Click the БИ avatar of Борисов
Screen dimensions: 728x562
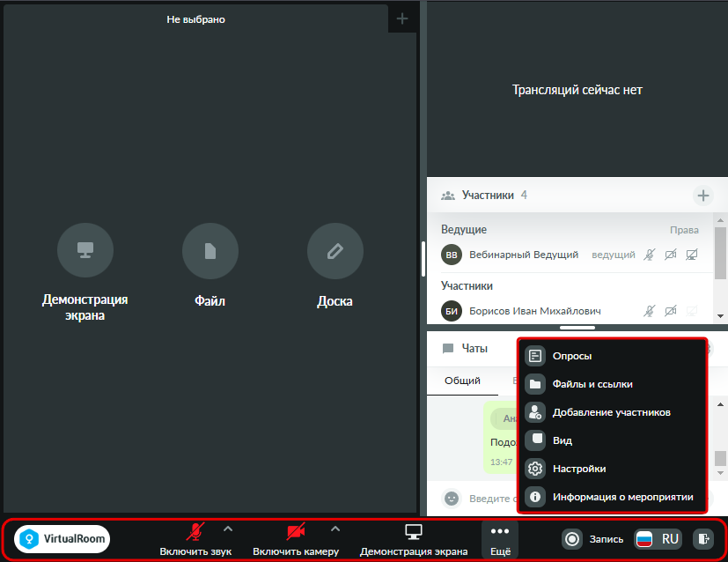tap(452, 311)
